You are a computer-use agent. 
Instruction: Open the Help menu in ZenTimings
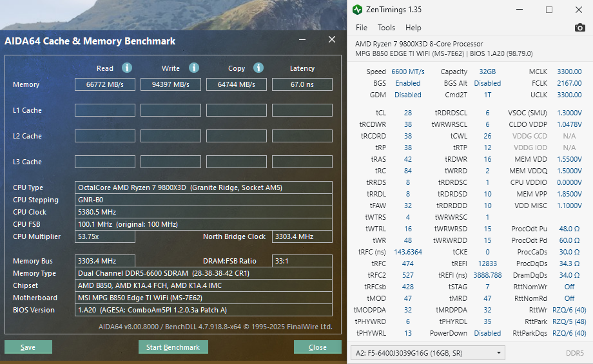(x=413, y=28)
